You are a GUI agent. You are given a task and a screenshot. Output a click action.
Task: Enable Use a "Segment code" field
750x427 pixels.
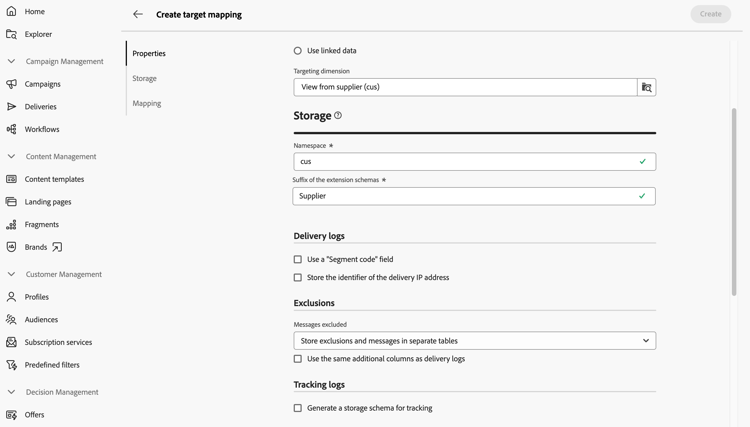click(298, 259)
